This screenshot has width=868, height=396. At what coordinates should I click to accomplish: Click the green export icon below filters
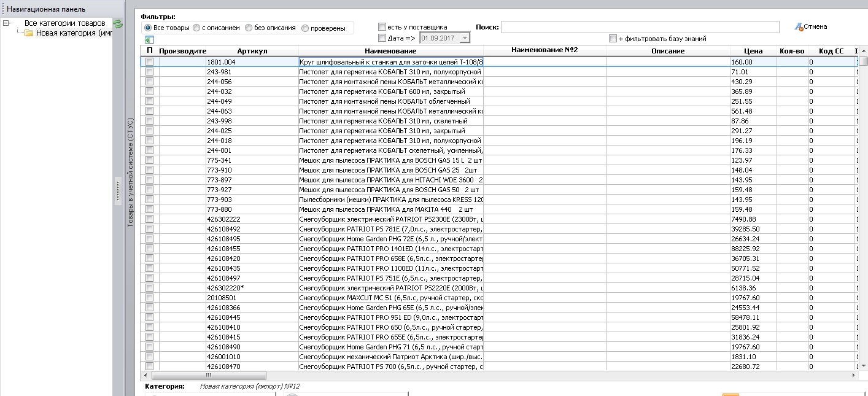click(x=149, y=39)
